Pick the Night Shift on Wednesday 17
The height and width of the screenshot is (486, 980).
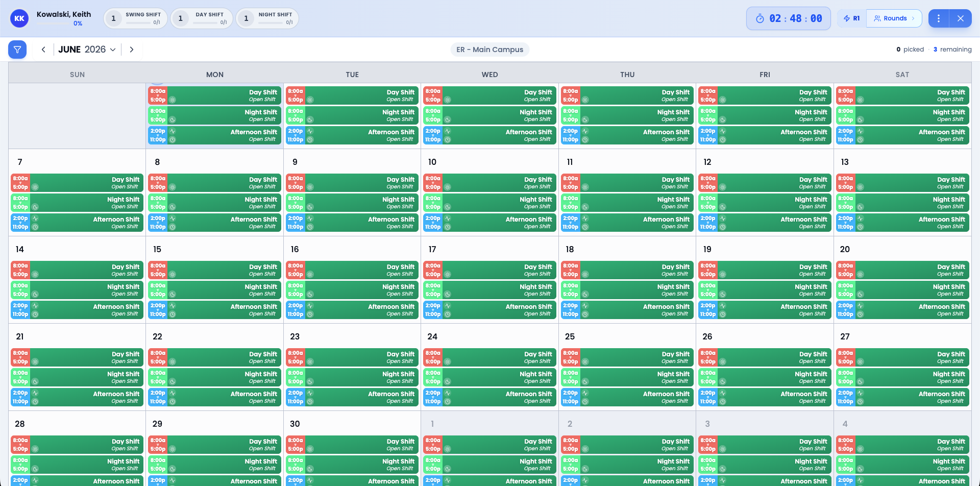[489, 290]
